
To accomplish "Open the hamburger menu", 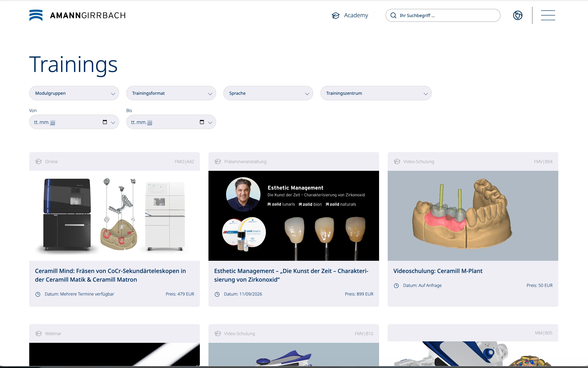I will 548,15.
